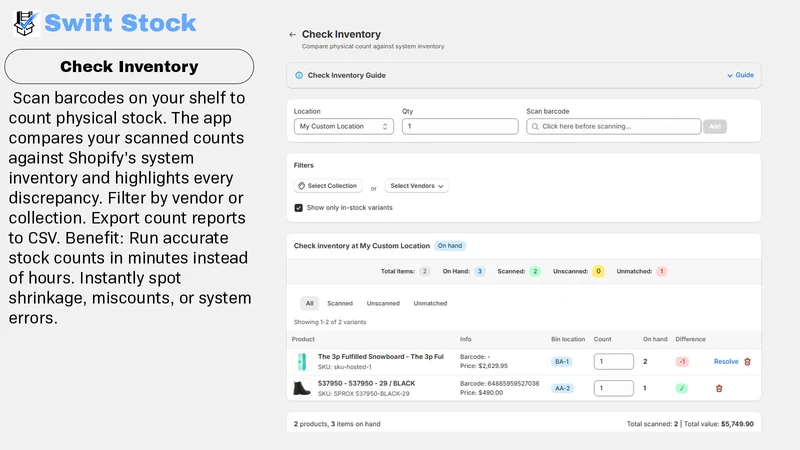This screenshot has height=450, width=800.
Task: Click the Price $2,629.95 text
Action: pos(484,366)
